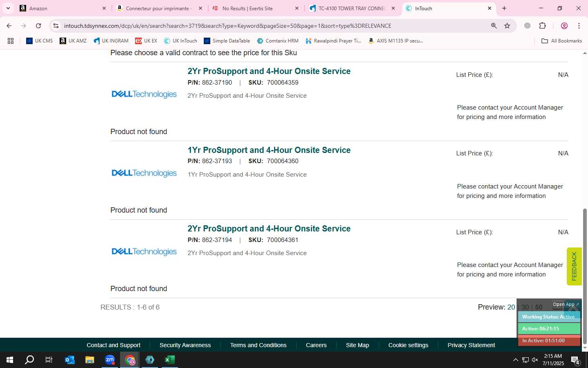The image size is (588, 368).
Task: Open UK CMS bookmark
Action: pos(40,41)
